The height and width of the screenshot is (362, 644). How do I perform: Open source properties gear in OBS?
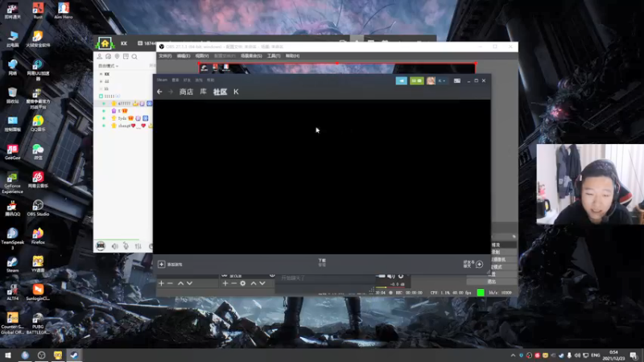pyautogui.click(x=243, y=283)
